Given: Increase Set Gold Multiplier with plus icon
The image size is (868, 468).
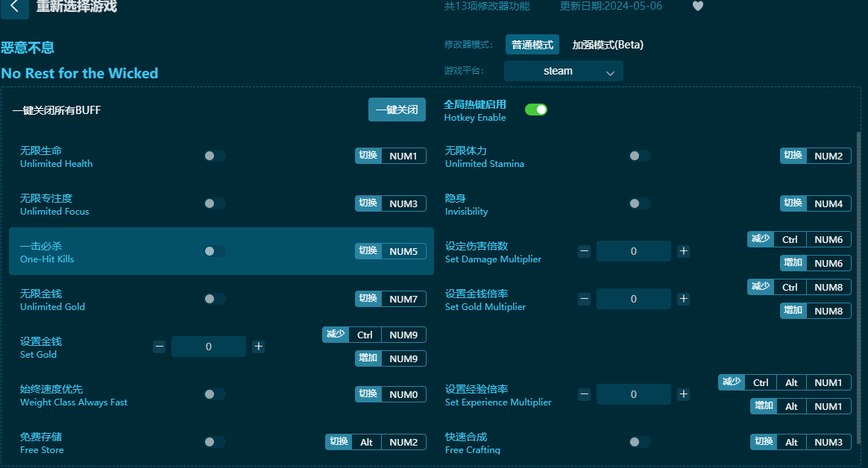Looking at the screenshot, I should 684,299.
